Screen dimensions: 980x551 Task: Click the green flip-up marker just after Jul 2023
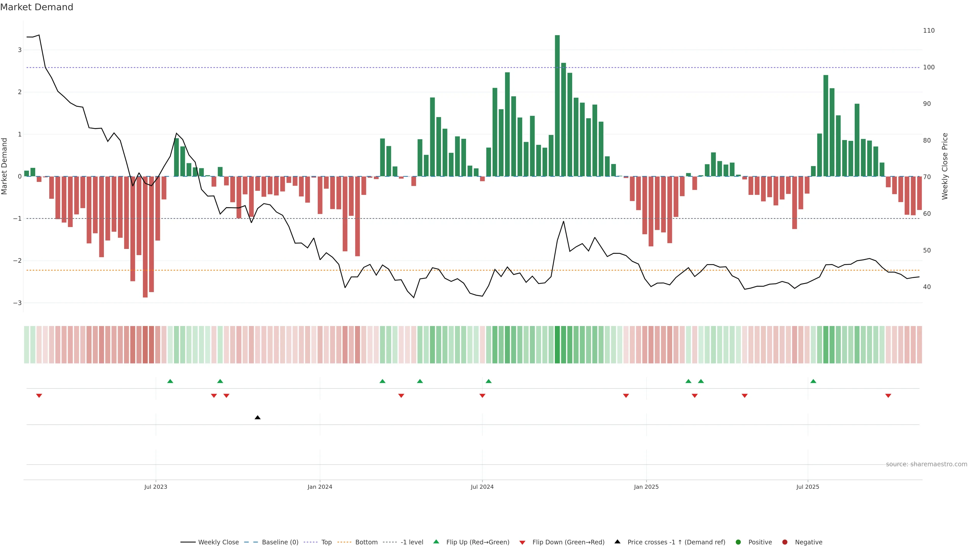(170, 381)
